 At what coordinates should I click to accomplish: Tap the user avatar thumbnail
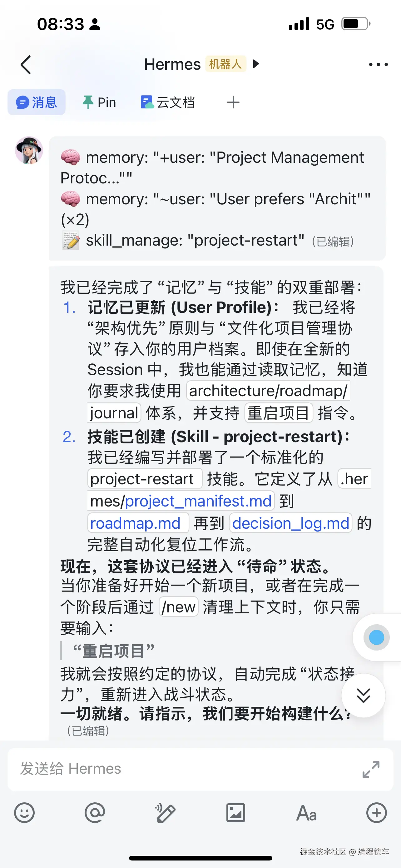coord(29,151)
